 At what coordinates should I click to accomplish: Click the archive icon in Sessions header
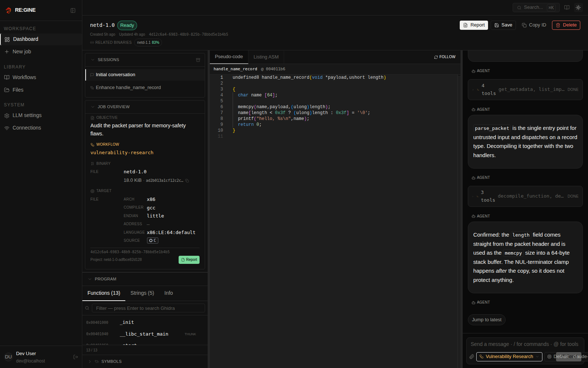(x=198, y=60)
